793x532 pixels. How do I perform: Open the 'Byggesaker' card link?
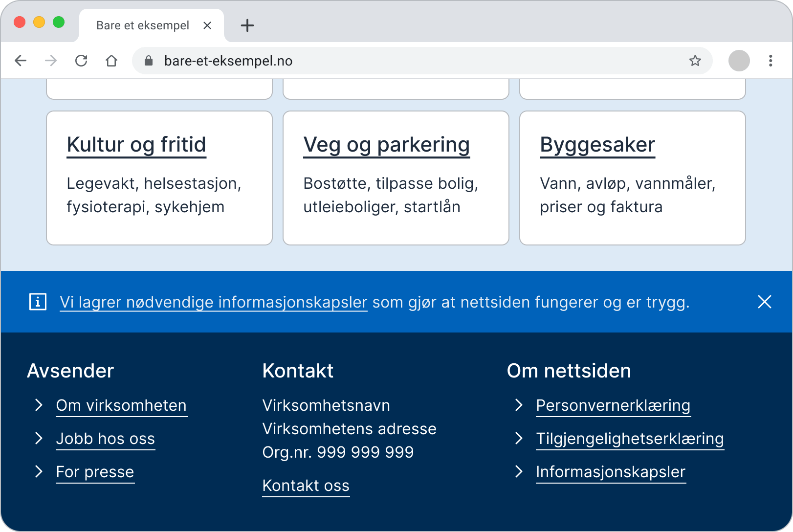tap(597, 145)
